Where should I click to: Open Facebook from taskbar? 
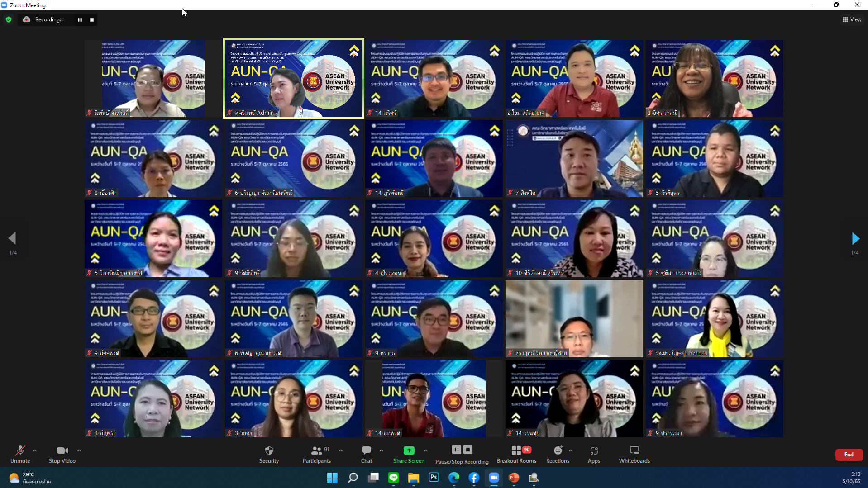pos(474,478)
